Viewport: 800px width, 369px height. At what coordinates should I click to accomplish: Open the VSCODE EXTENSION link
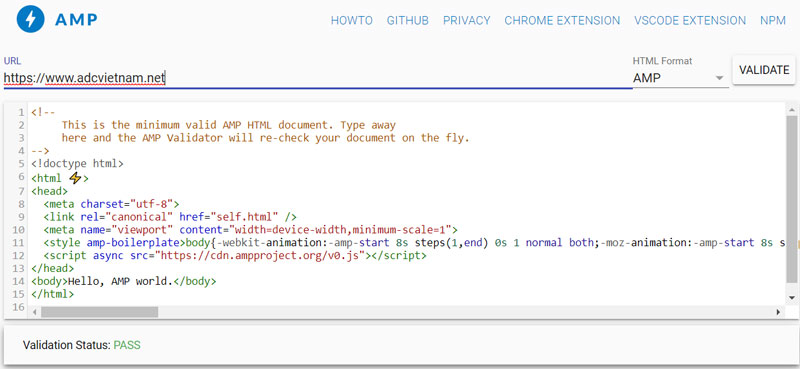click(x=690, y=20)
